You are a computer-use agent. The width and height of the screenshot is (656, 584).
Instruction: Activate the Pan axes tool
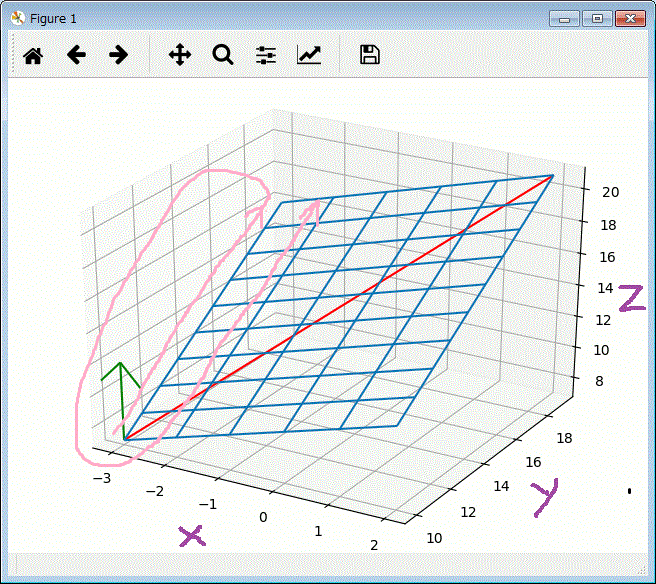click(x=179, y=55)
